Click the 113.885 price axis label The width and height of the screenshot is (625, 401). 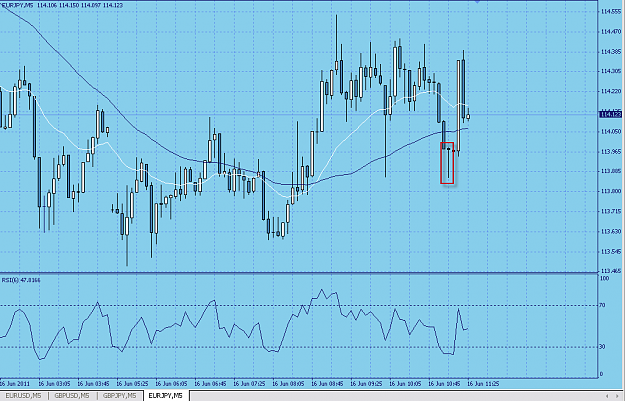pos(610,171)
